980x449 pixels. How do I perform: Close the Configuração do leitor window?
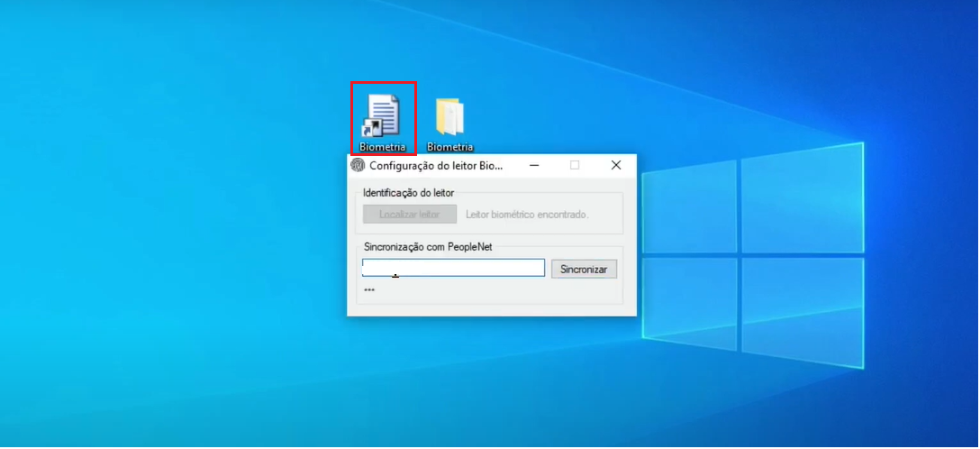[x=615, y=165]
